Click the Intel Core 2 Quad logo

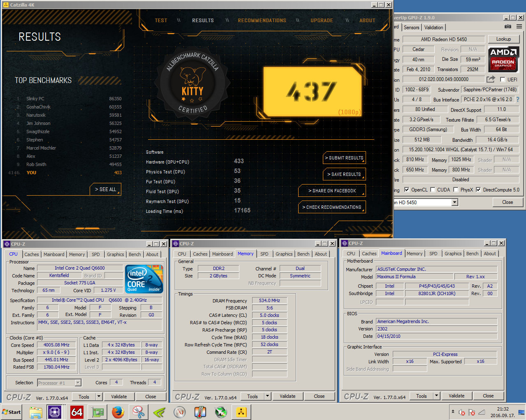click(x=144, y=279)
